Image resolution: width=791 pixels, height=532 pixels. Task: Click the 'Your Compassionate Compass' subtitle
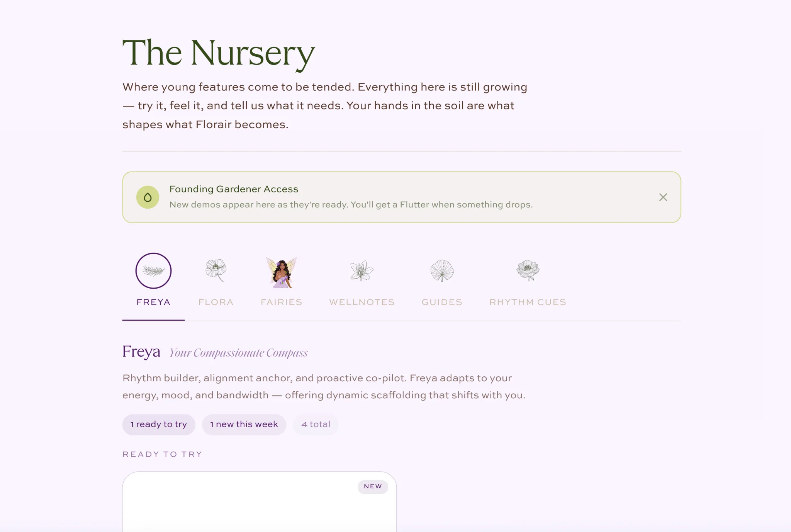pyautogui.click(x=238, y=352)
